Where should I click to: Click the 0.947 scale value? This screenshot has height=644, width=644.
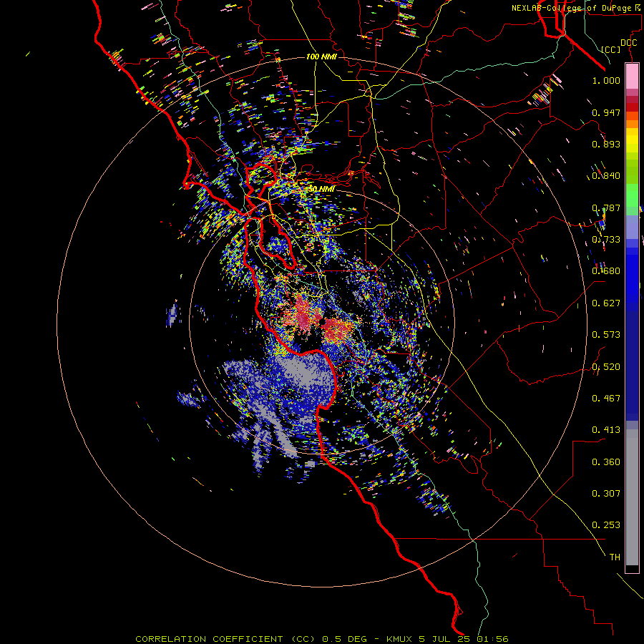point(606,112)
